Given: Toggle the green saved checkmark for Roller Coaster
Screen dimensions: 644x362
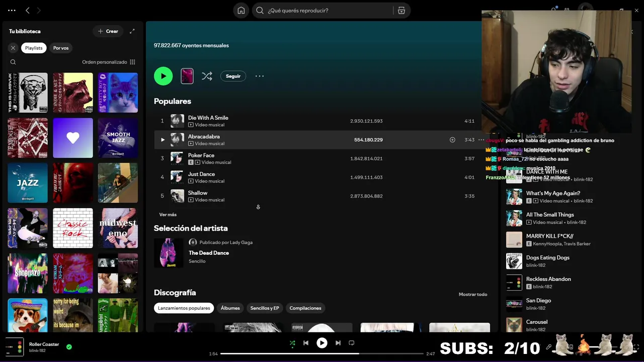Looking at the screenshot, I should coord(69,347).
